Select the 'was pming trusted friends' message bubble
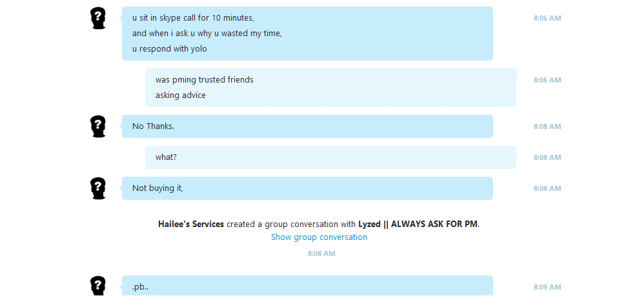This screenshot has height=307, width=644. click(x=330, y=88)
